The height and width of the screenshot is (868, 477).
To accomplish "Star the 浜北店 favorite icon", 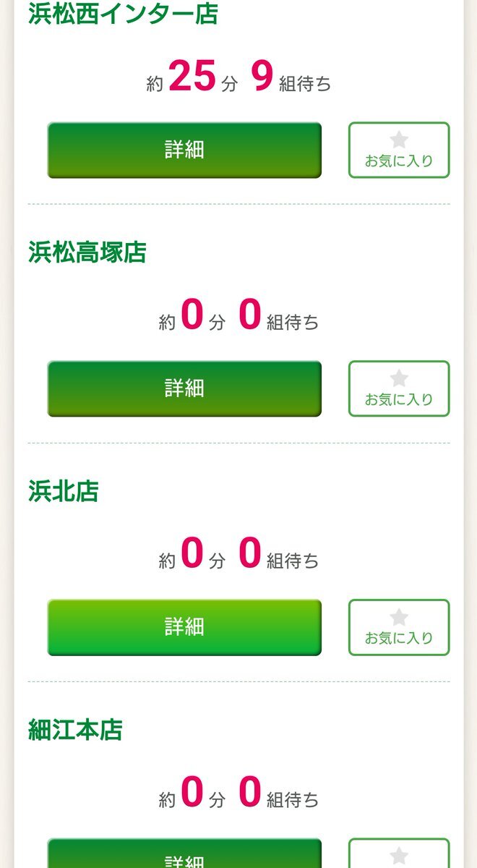I will click(x=399, y=618).
